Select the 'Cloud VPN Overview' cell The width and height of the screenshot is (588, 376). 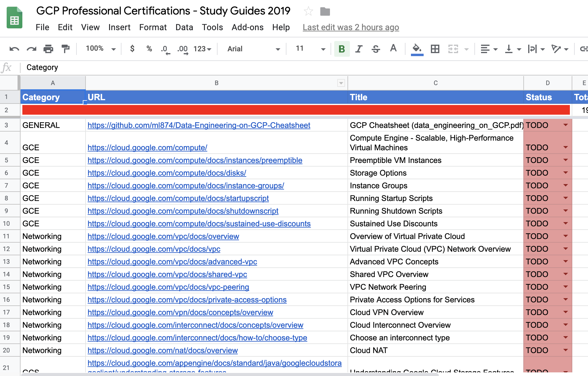click(435, 312)
